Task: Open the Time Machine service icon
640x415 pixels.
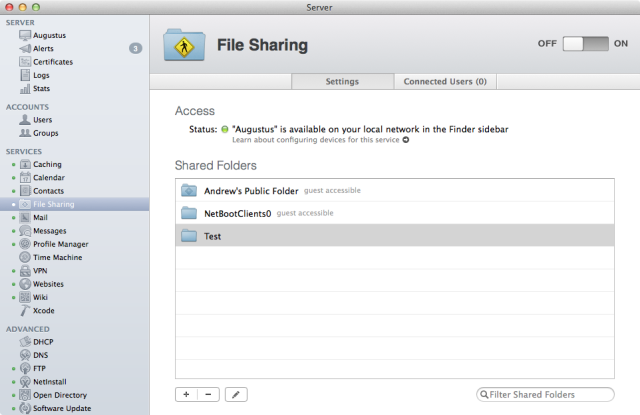Action: (25, 257)
